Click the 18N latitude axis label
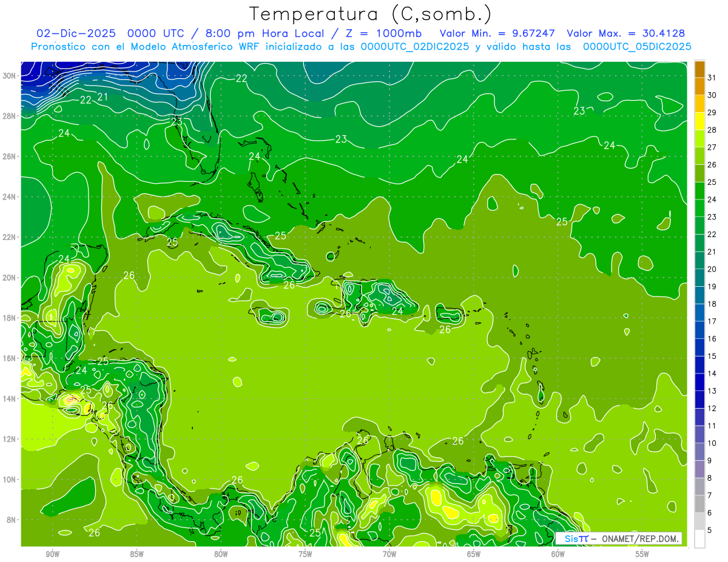 click(x=9, y=318)
